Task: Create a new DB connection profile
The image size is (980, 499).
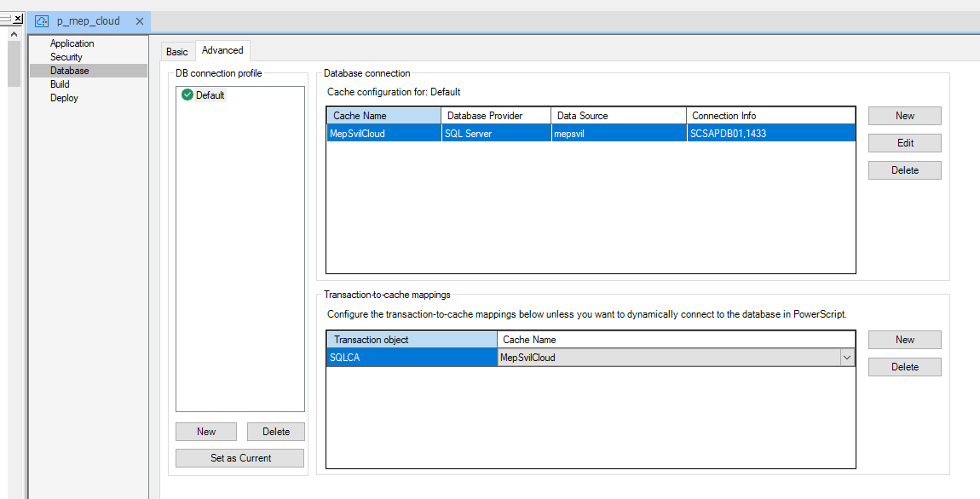Action: [x=206, y=432]
